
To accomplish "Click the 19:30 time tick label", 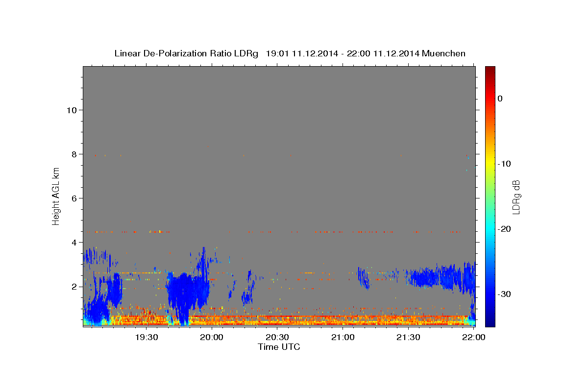I will 147,337.
